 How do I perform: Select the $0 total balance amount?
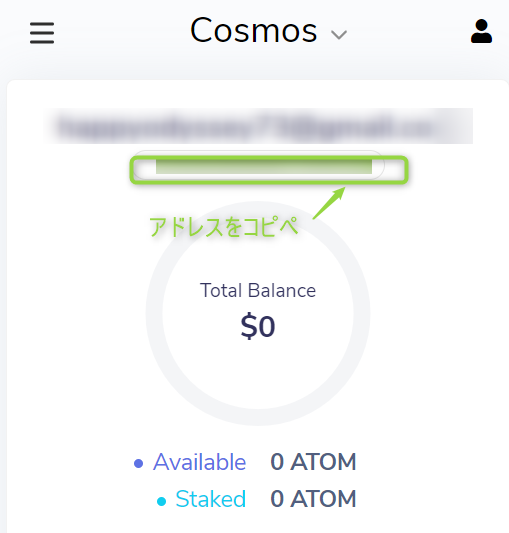(x=258, y=326)
